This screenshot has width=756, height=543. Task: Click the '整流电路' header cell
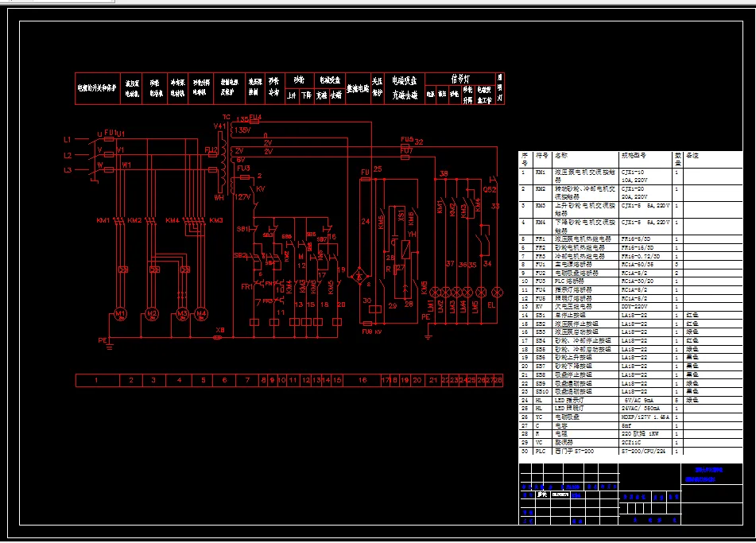358,89
